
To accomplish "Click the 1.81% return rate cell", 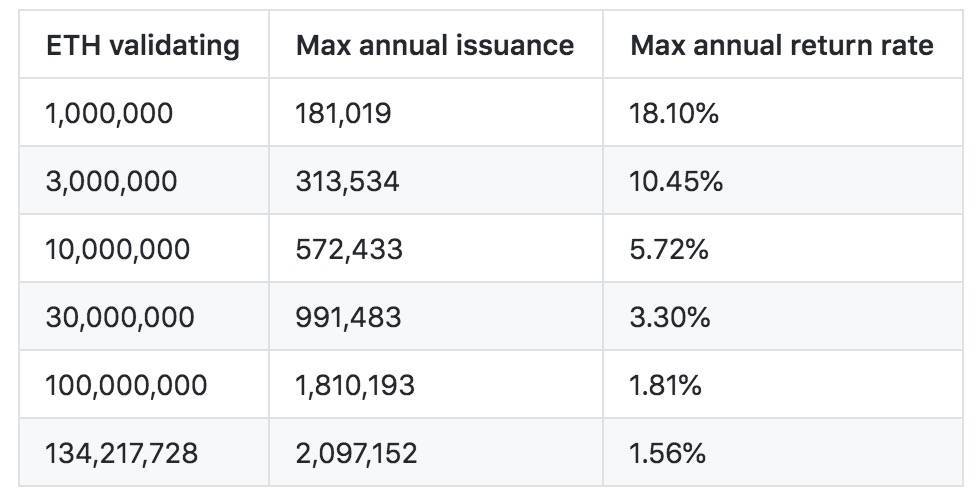I will coord(666,385).
